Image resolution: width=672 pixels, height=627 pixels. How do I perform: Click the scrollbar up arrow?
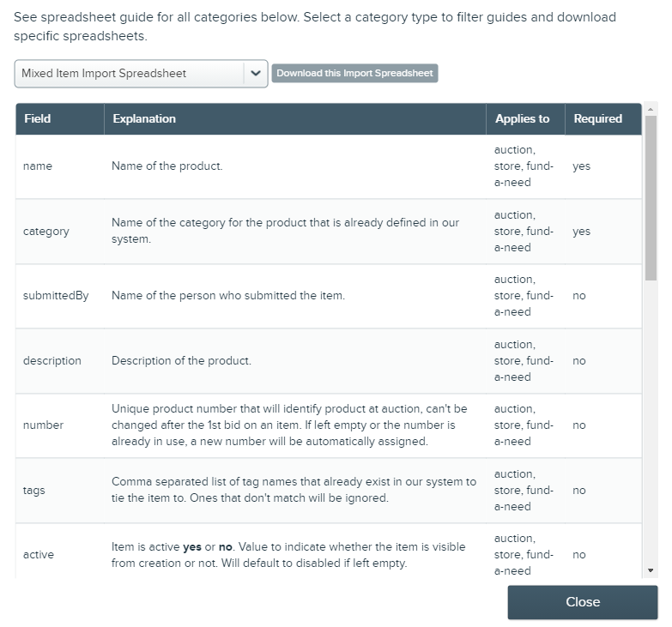click(651, 110)
